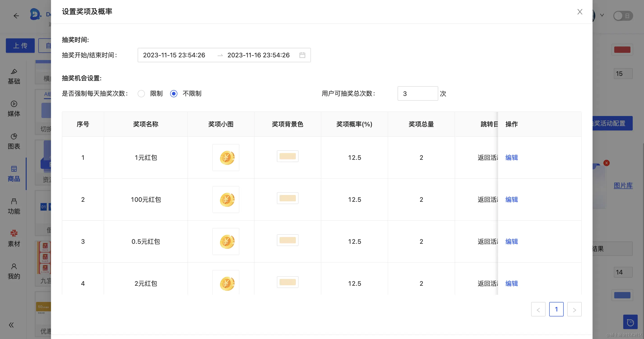Select the 限制 radio option
The width and height of the screenshot is (644, 339).
point(141,93)
